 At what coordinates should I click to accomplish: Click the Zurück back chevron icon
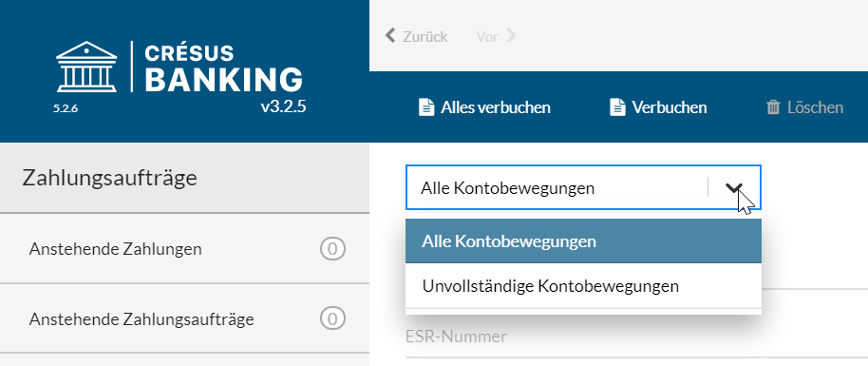pos(390,36)
